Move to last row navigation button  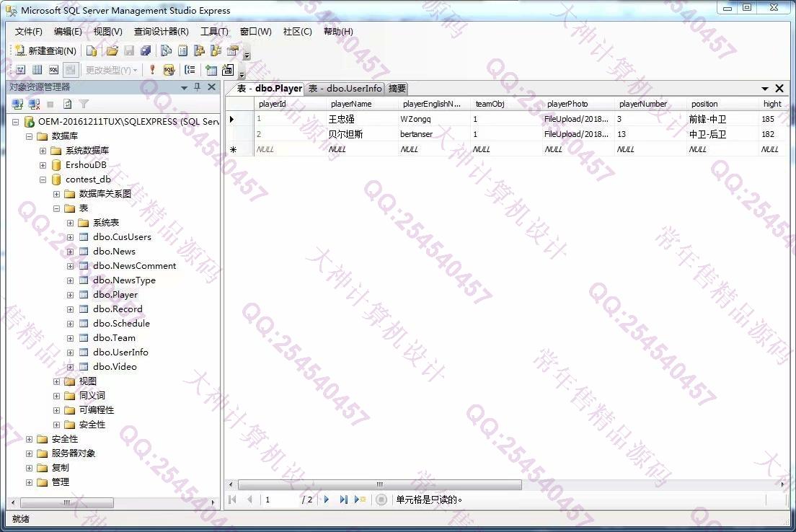click(x=344, y=500)
